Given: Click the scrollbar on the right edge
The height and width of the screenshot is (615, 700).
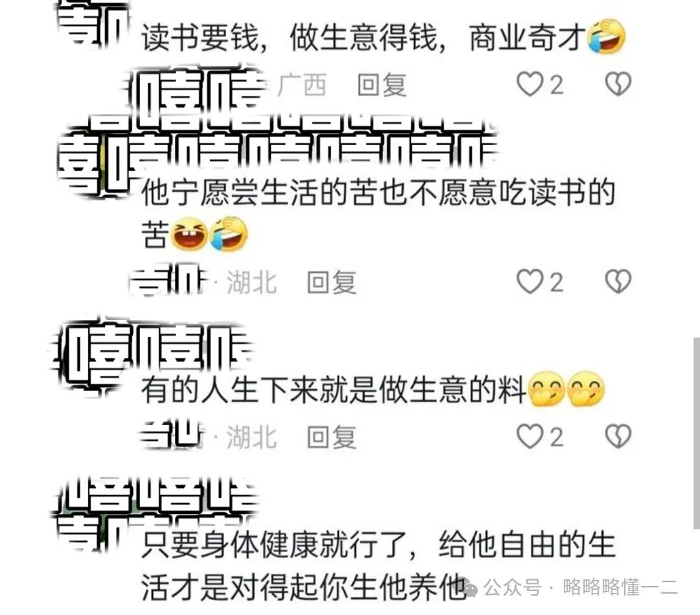Looking at the screenshot, I should 696,433.
